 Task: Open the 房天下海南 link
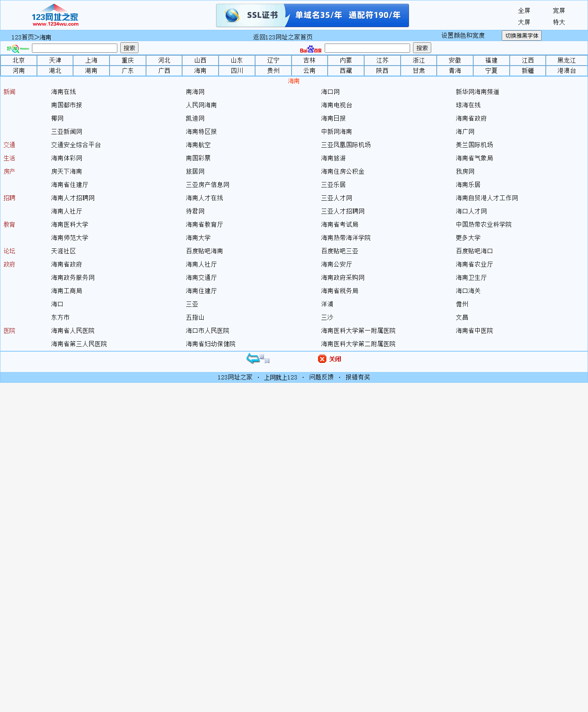pos(67,172)
